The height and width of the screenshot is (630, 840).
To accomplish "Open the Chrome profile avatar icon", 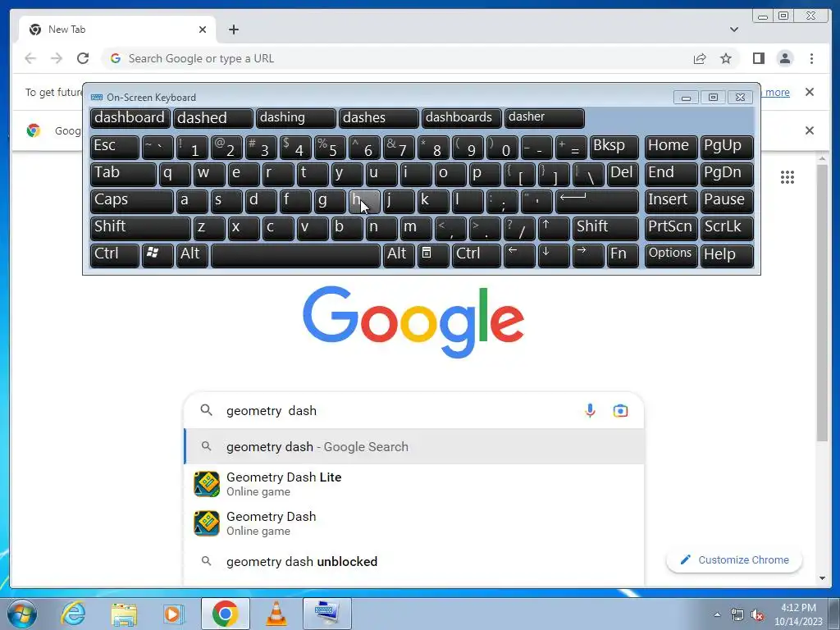I will pyautogui.click(x=785, y=58).
